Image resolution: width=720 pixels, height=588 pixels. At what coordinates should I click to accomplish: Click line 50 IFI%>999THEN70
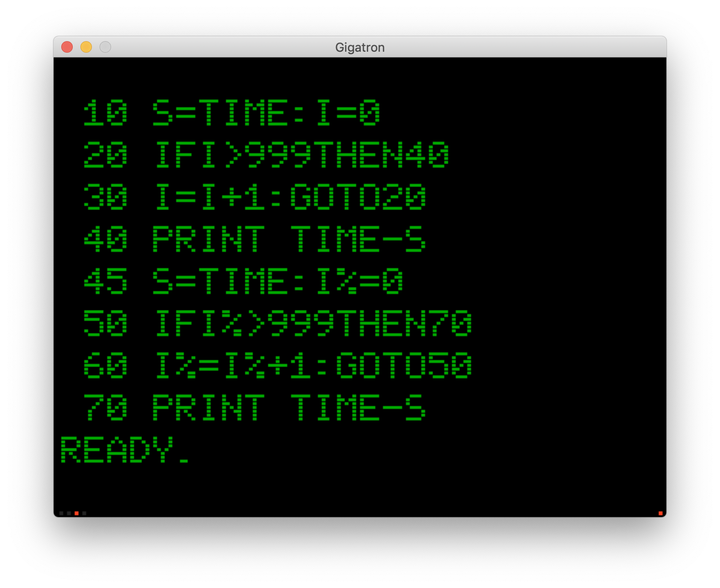coord(278,324)
